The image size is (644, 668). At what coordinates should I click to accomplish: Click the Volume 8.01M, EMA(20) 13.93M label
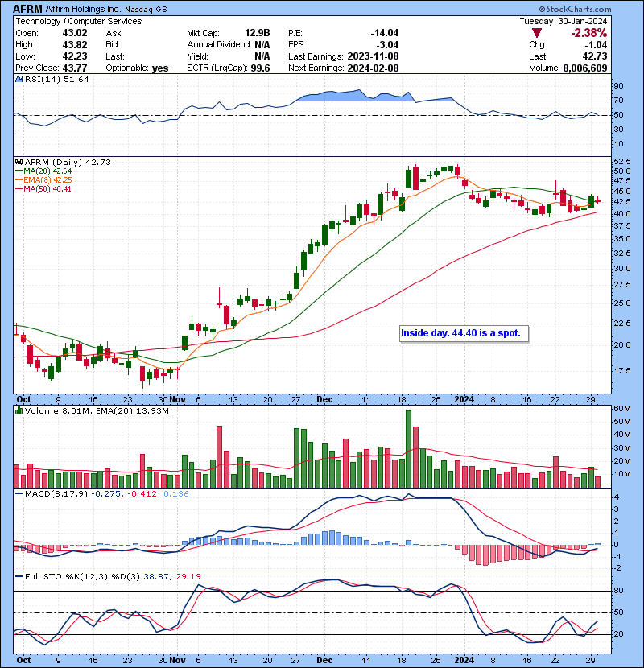click(97, 411)
